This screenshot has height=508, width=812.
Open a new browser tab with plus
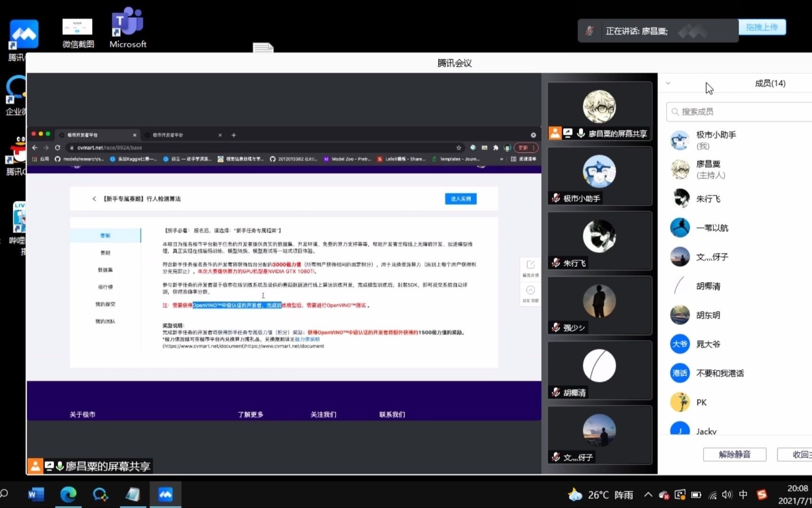(234, 135)
